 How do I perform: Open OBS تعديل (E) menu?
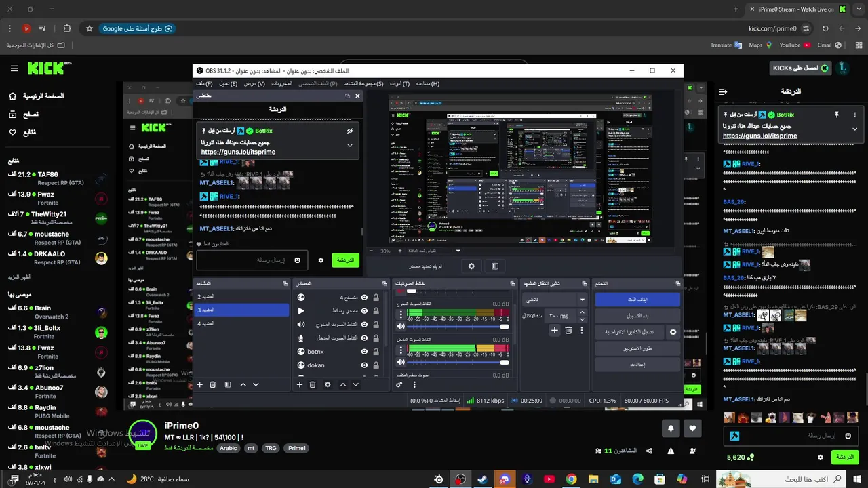point(228,83)
